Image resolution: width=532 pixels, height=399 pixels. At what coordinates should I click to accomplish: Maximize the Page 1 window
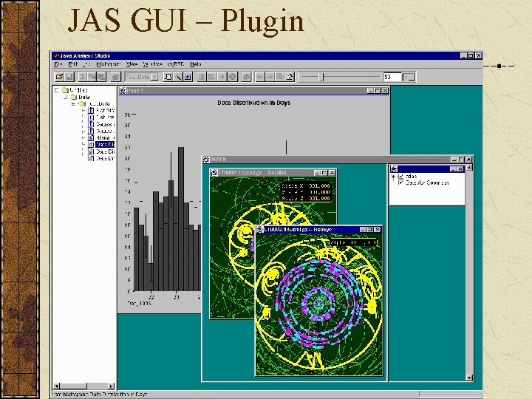tap(378, 91)
